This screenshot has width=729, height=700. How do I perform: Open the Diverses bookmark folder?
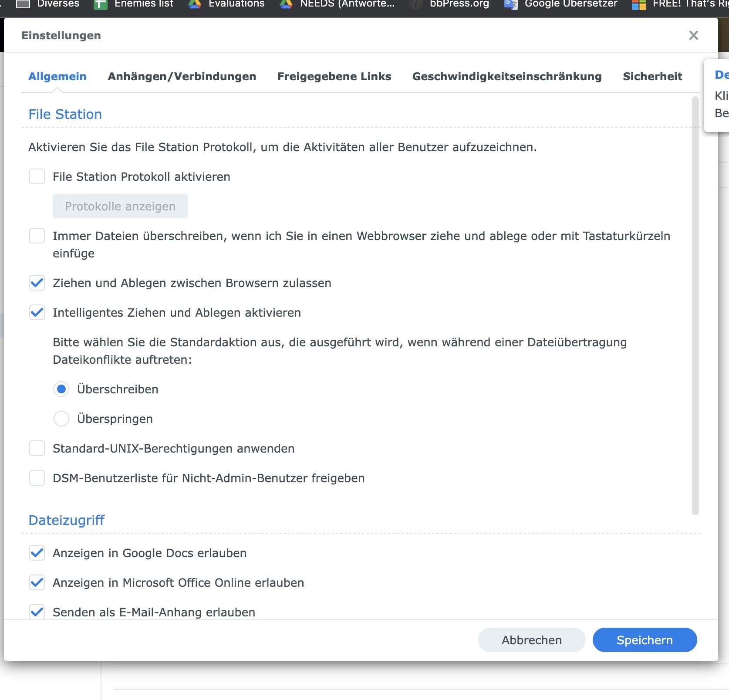[x=48, y=4]
